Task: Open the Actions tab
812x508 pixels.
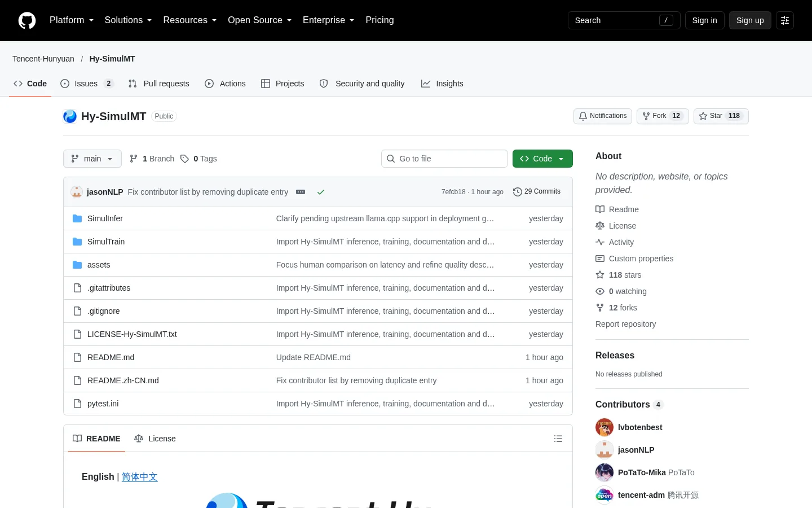Action: 225,84
